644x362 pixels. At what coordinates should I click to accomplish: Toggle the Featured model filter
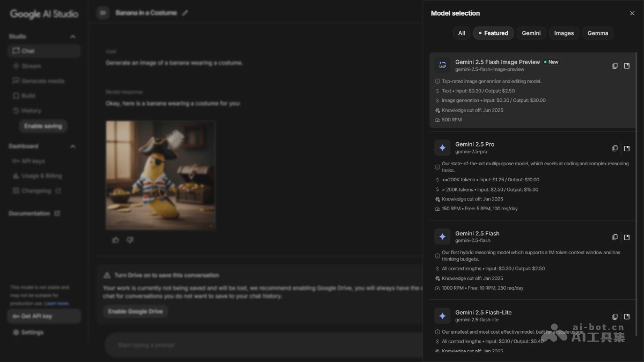493,33
